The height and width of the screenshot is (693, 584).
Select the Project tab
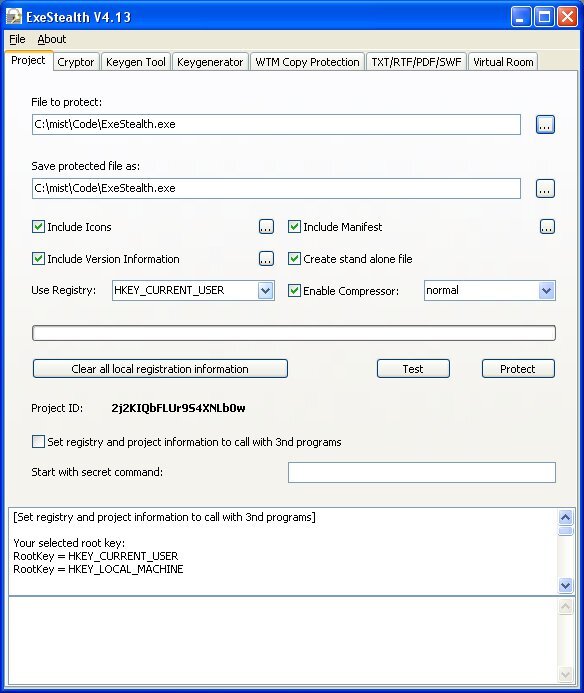(x=28, y=61)
